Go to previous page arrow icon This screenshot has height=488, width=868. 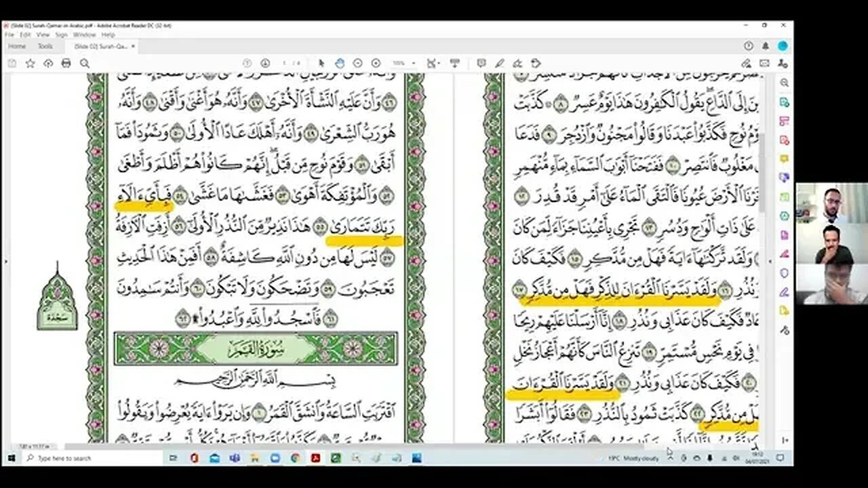click(x=247, y=63)
